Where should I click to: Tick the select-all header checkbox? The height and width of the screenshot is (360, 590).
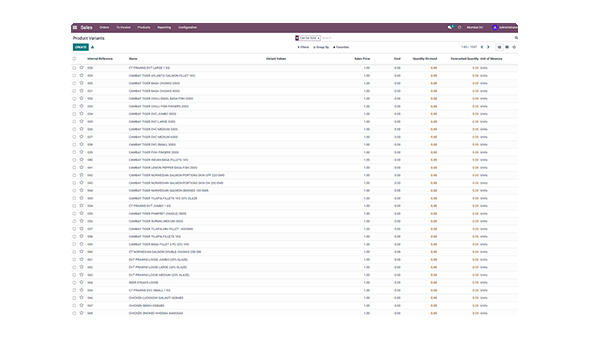point(74,59)
